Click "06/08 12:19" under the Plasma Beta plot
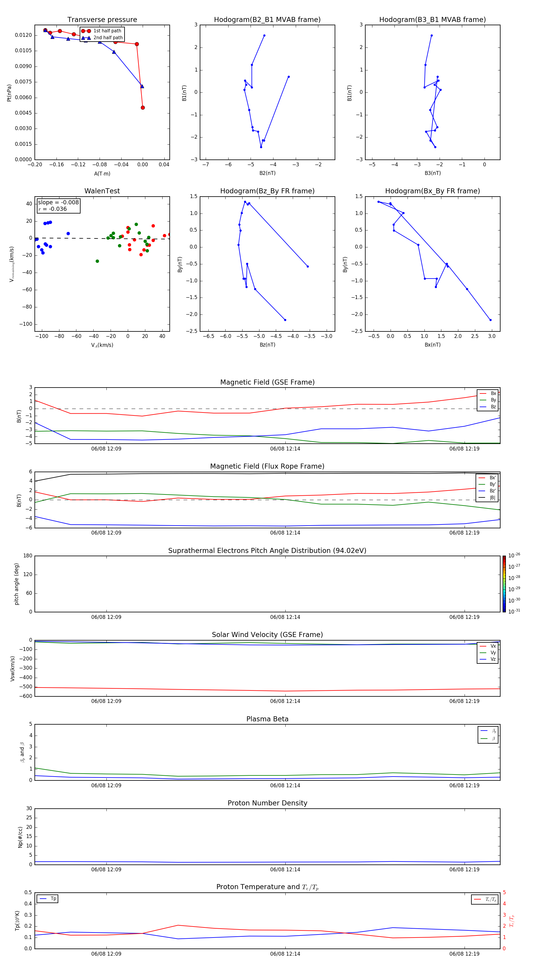535x980 pixels. 464,785
